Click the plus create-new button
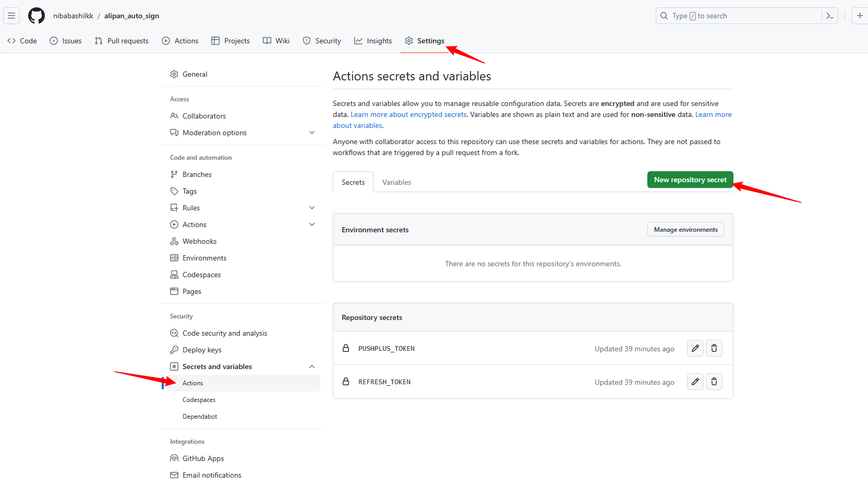868x486 pixels. coord(860,16)
